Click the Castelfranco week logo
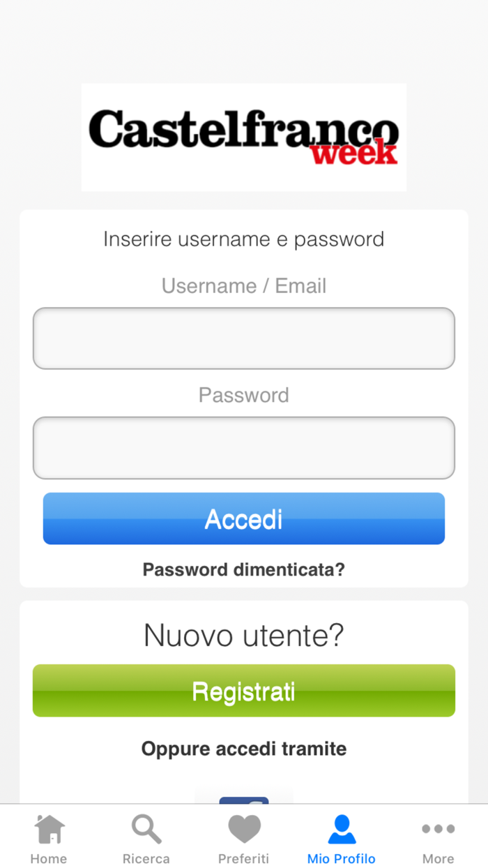 click(x=244, y=137)
